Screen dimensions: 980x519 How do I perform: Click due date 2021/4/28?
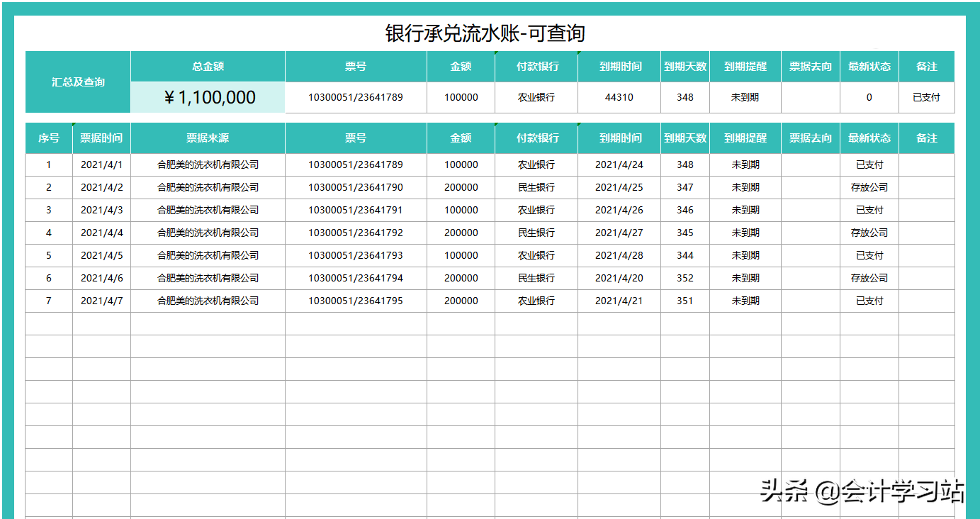tap(619, 255)
